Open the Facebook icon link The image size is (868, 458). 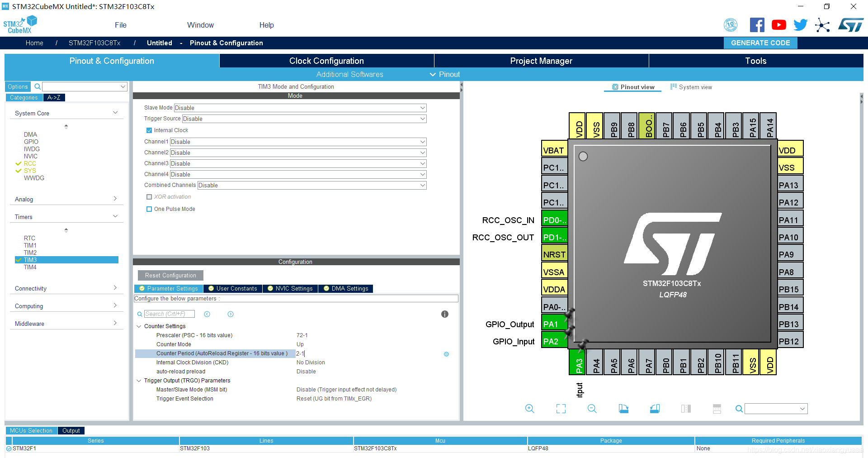757,25
